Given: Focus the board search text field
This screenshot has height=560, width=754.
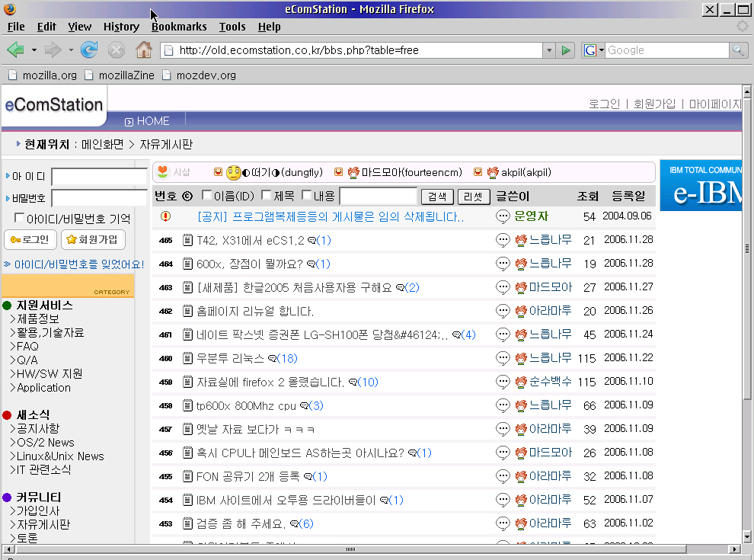Looking at the screenshot, I should pos(378,196).
